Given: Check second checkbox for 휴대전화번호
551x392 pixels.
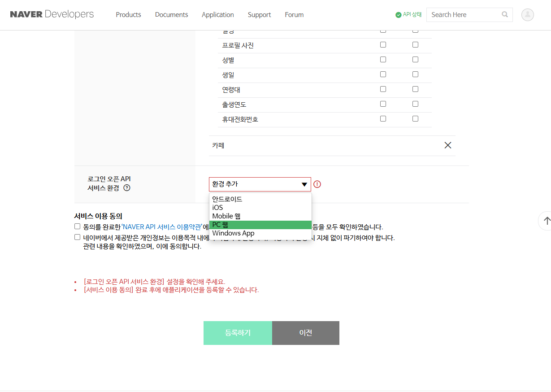Looking at the screenshot, I should tap(415, 119).
